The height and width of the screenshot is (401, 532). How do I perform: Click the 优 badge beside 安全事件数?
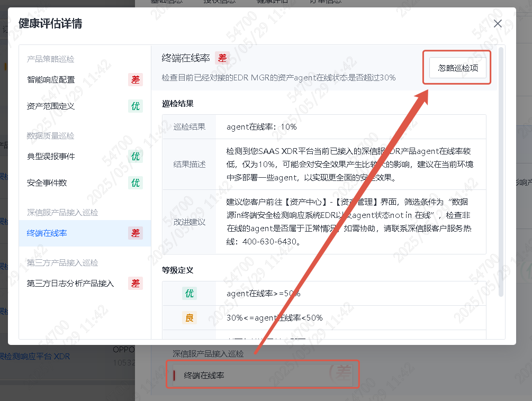136,183
